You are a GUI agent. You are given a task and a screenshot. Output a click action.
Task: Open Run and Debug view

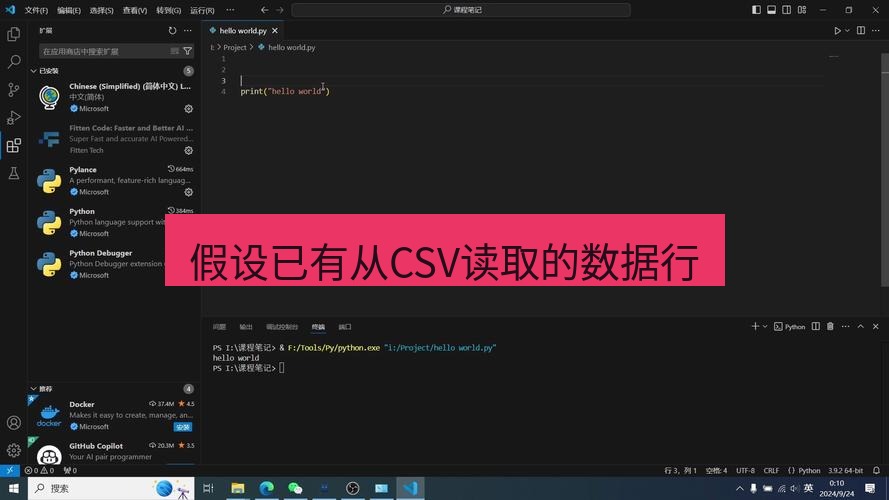coord(14,117)
